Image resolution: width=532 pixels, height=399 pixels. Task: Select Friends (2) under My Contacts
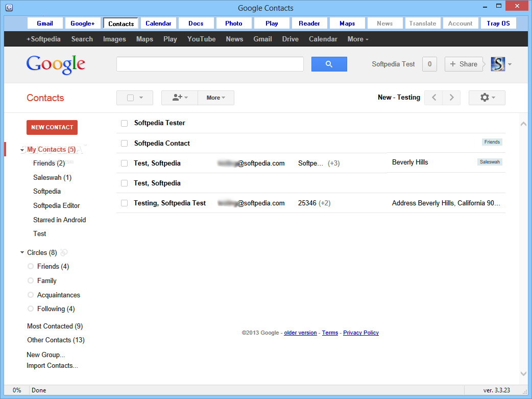(x=49, y=163)
